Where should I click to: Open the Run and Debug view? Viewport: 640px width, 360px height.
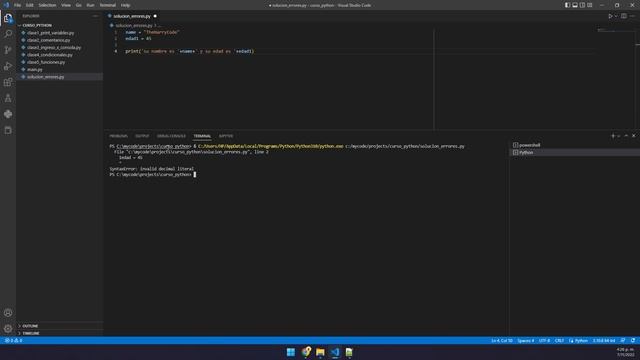pyautogui.click(x=8, y=66)
